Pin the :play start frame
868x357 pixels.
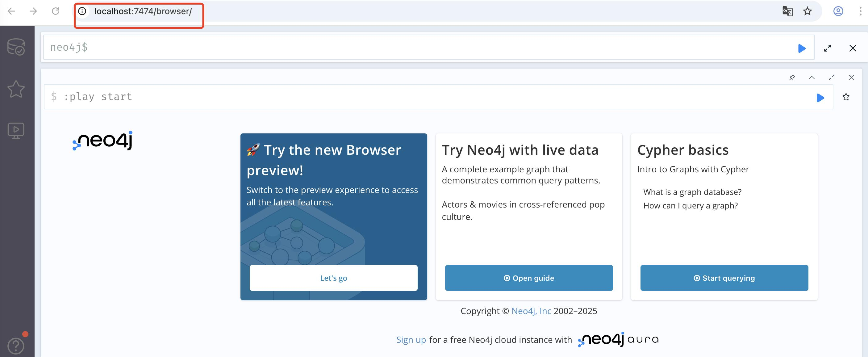[792, 78]
